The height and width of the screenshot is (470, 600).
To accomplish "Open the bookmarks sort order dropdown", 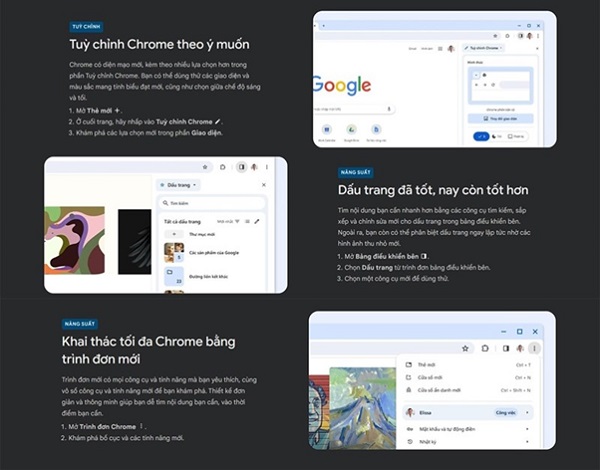I will 228,221.
